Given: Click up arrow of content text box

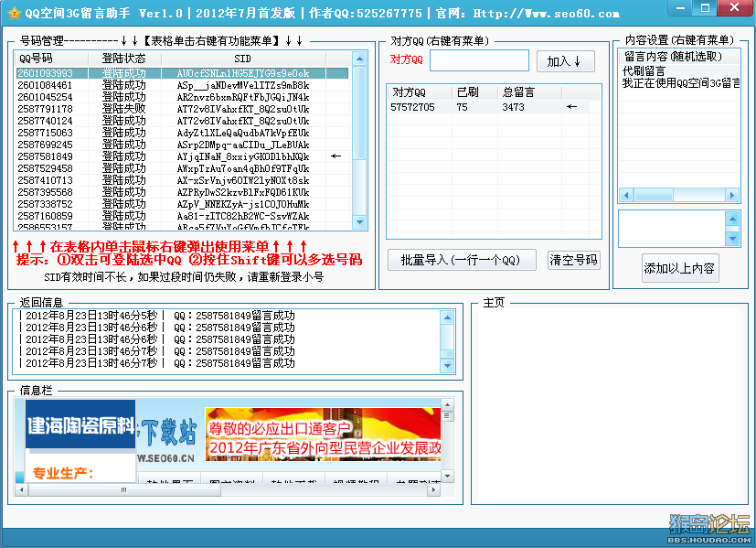Looking at the screenshot, I should pos(732,220).
